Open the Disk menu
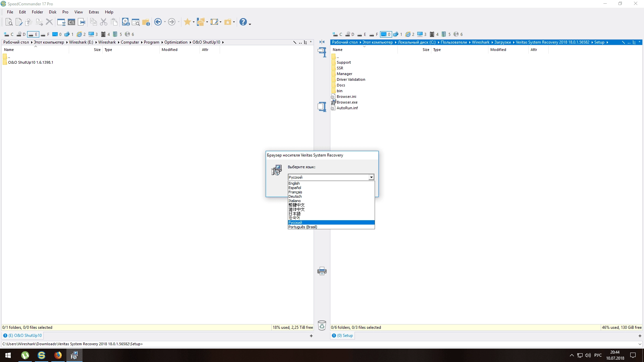This screenshot has height=362, width=644. pos(53,12)
